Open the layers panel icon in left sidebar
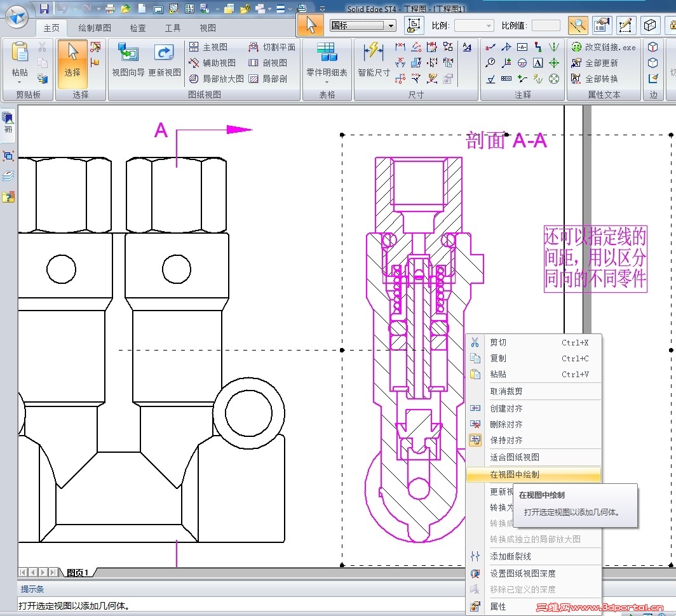 pos(8,176)
